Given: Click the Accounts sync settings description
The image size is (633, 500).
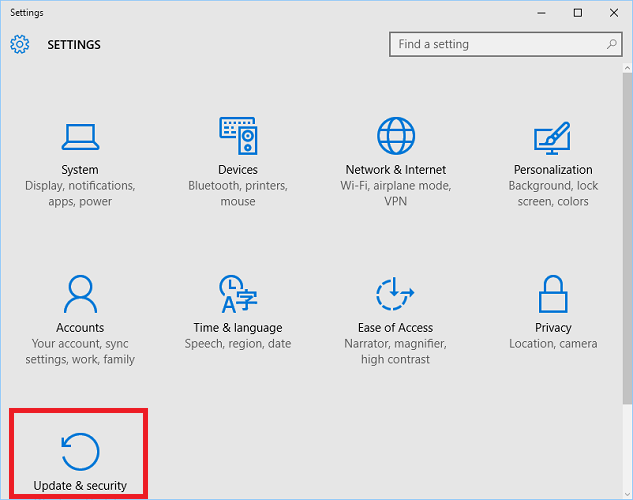Looking at the screenshot, I should coord(80,351).
